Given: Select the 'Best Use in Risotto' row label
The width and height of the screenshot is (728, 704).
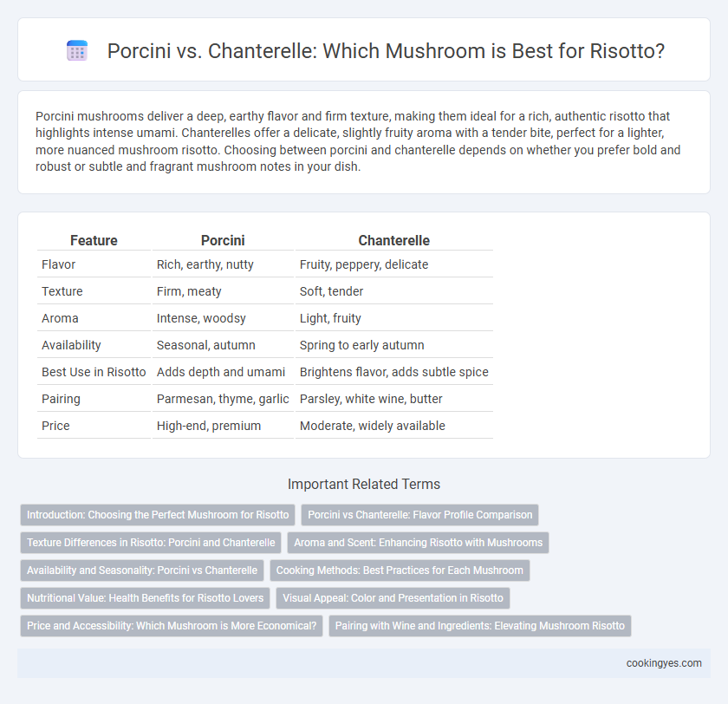Looking at the screenshot, I should tap(94, 372).
